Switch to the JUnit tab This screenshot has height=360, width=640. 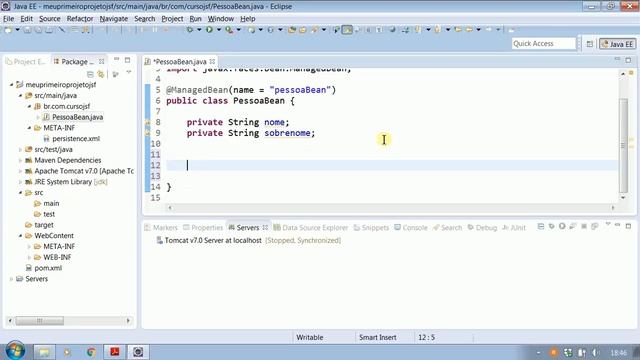point(514,227)
